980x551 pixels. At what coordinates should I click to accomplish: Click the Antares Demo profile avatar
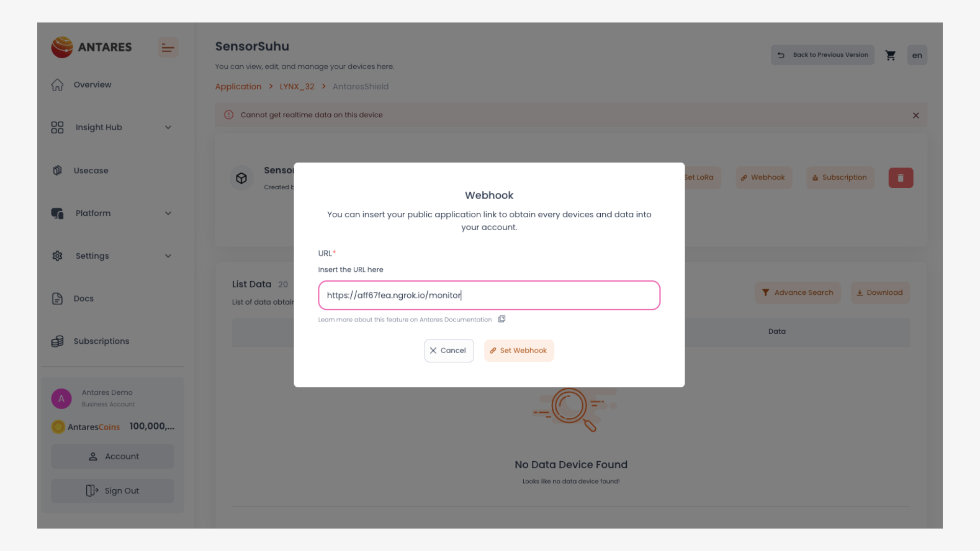[x=61, y=398]
